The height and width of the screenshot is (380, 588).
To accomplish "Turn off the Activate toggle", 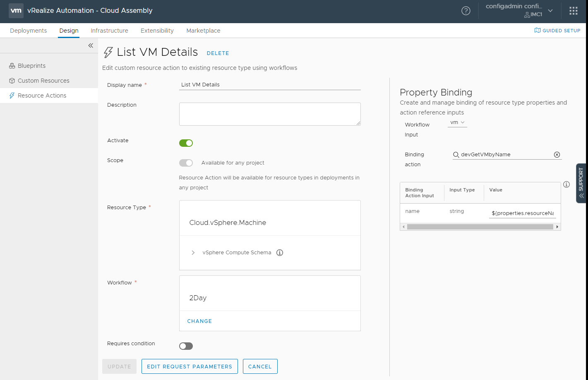I will pos(186,143).
